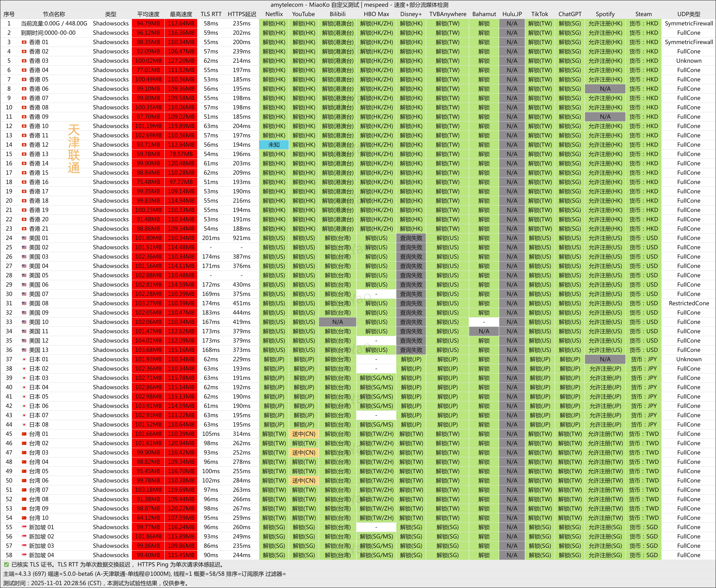This screenshot has width=716, height=588.
Task: Click the Hong Kong flag icon beside 香港 01
Action: pos(24,42)
